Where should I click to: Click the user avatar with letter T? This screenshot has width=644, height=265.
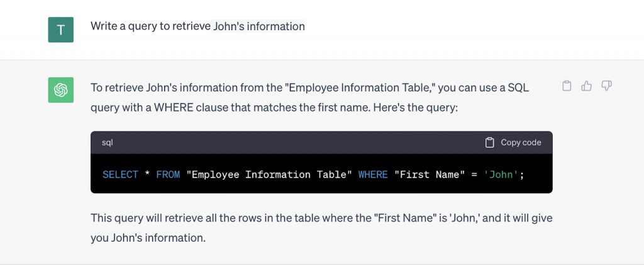coord(61,30)
